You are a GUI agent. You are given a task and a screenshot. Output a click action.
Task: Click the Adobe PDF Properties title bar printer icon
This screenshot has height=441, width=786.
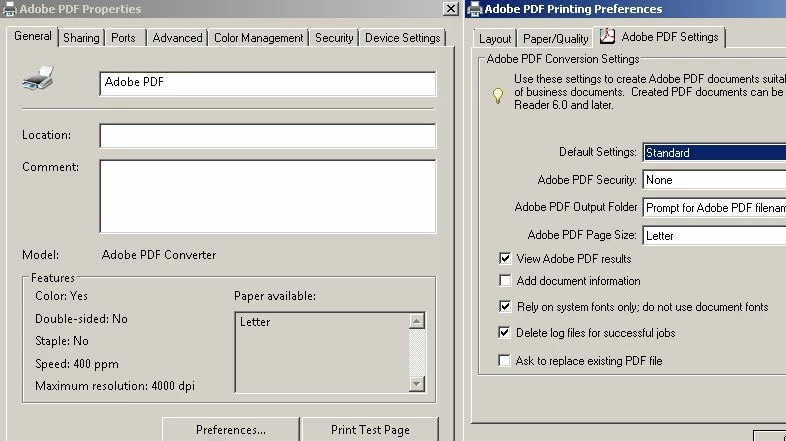pyautogui.click(x=10, y=9)
